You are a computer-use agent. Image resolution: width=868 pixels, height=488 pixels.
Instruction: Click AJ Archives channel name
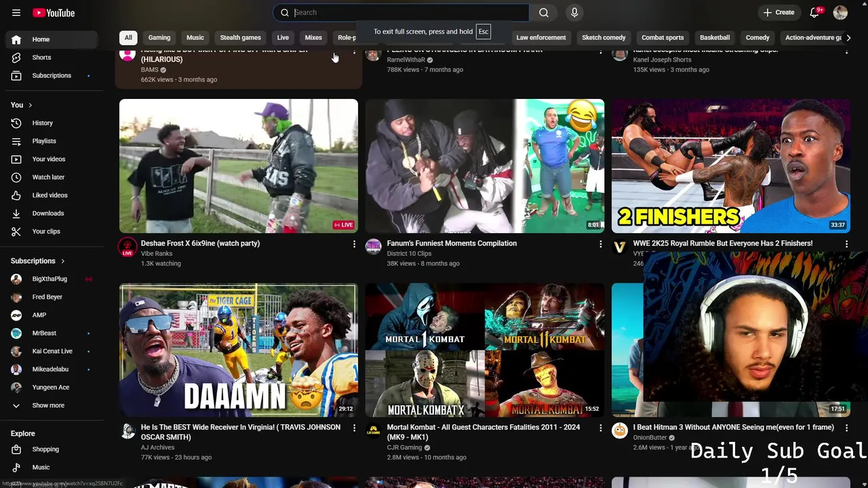(x=157, y=447)
